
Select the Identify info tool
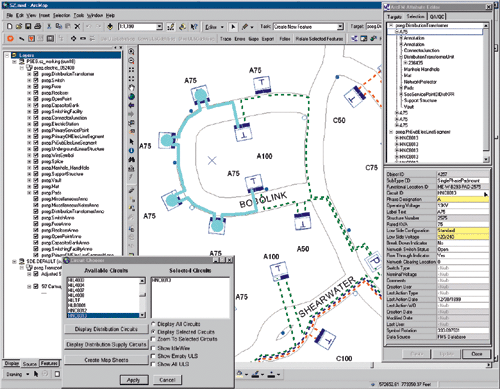pos(131,151)
